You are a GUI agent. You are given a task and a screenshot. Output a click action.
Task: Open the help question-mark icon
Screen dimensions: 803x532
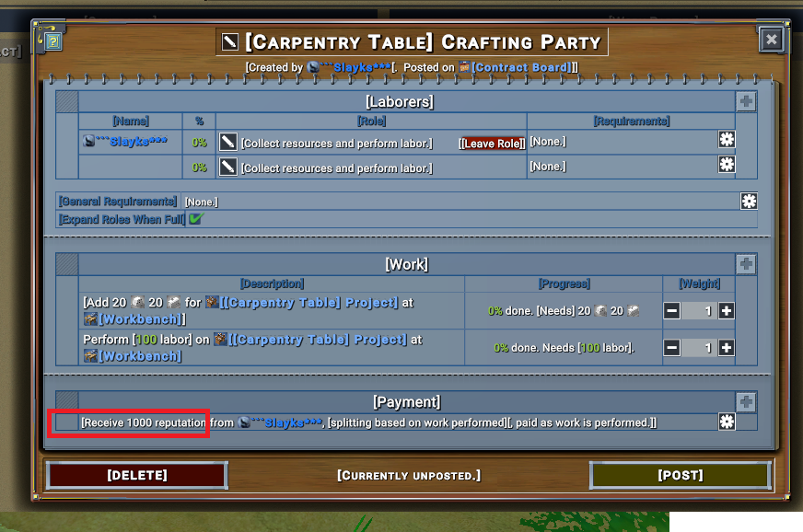click(x=52, y=41)
